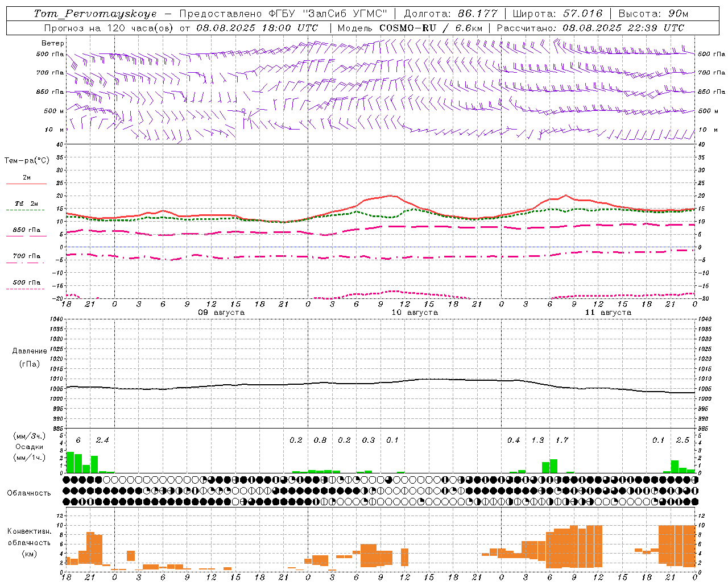Click the 10 августа date label

[x=415, y=313]
